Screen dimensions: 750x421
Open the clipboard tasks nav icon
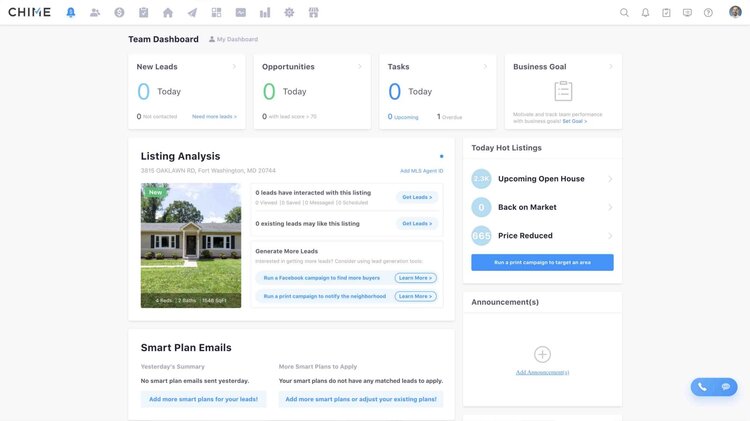tap(143, 12)
